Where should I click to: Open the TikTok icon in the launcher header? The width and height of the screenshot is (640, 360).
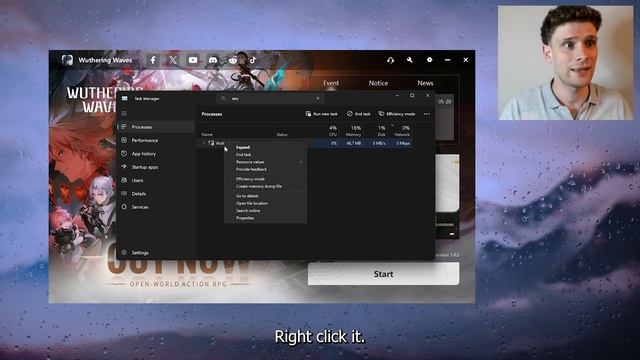click(x=253, y=60)
